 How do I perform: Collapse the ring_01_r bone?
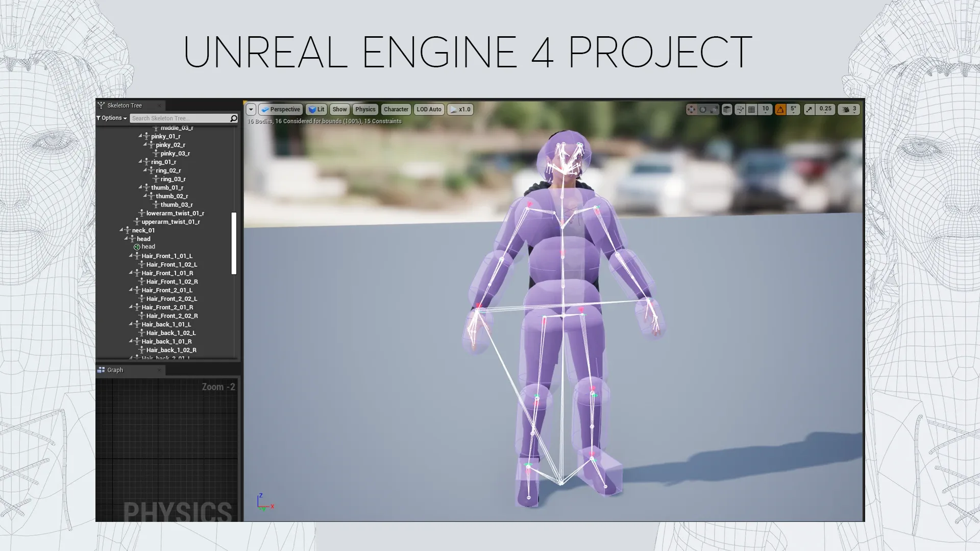pyautogui.click(x=140, y=162)
